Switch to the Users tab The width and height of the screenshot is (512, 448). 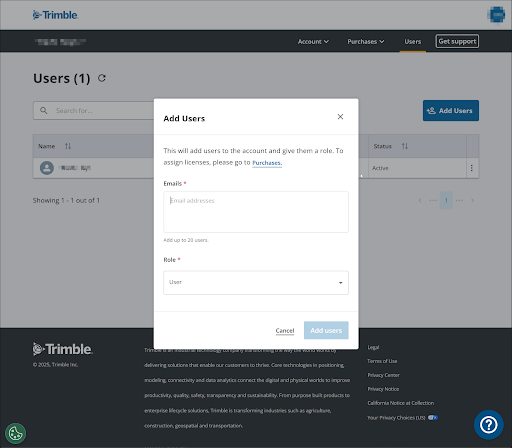(413, 42)
